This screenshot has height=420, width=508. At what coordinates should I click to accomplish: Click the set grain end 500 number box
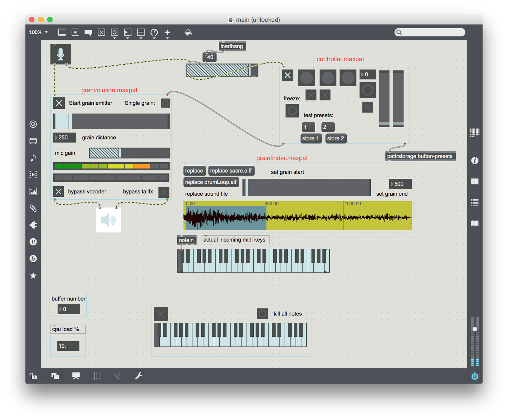point(400,184)
